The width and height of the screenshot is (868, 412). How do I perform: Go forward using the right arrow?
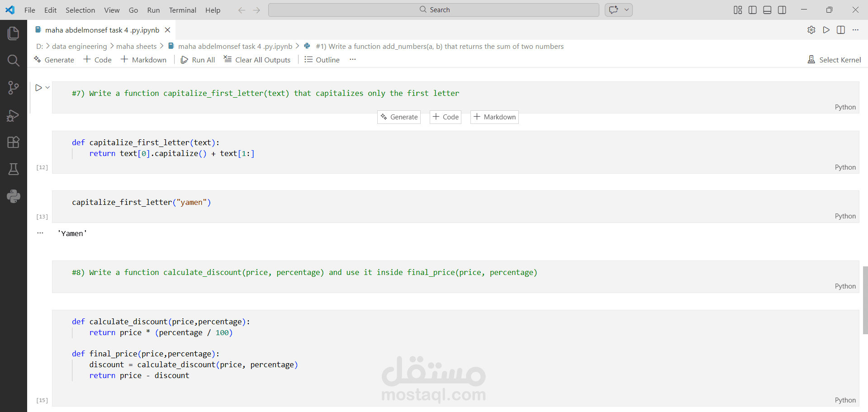[256, 10]
